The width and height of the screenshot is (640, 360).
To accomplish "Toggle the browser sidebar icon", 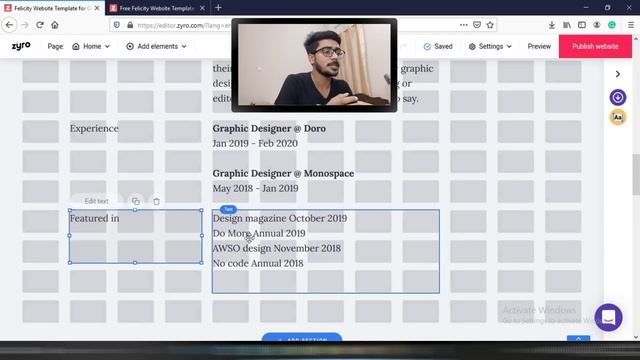I will [x=582, y=25].
